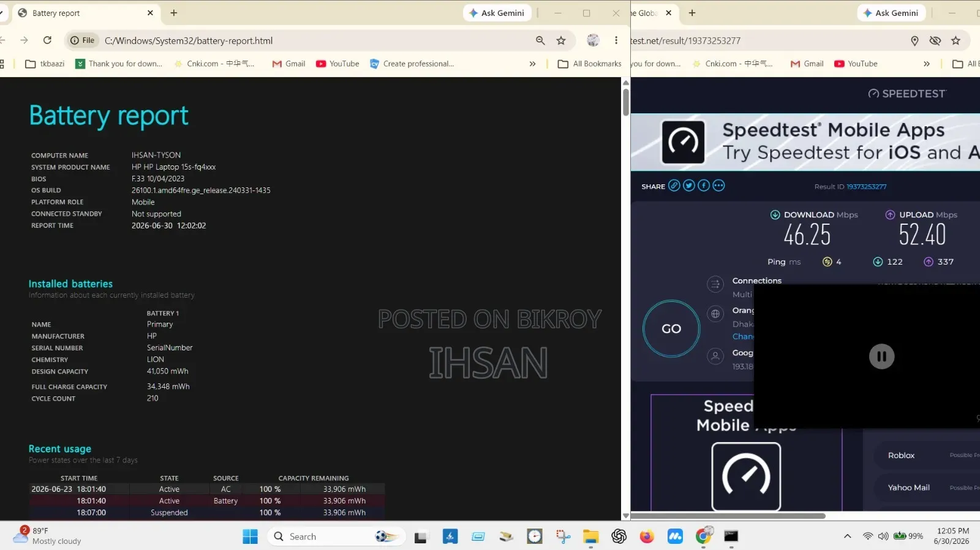
Task: Show hidden system tray icons
Action: point(848,537)
